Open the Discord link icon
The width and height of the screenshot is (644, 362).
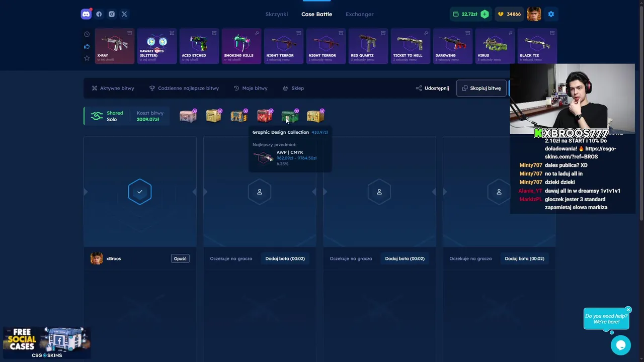[86, 14]
